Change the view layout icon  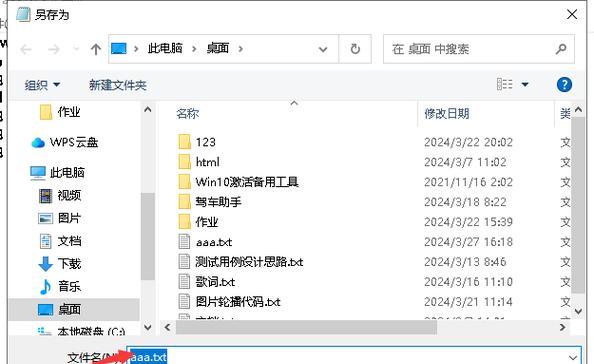pos(505,84)
